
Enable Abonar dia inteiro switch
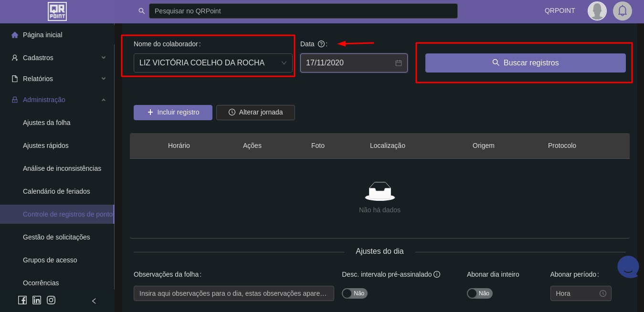(x=479, y=293)
